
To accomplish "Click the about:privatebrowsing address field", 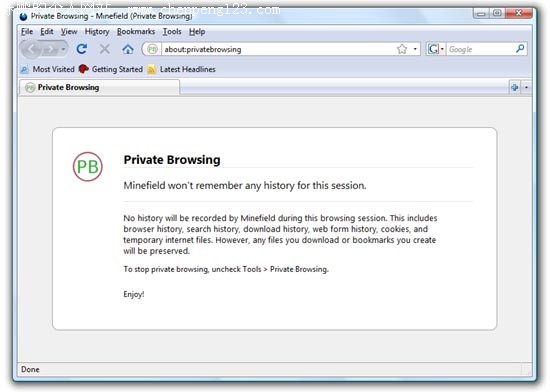I will 277,49.
